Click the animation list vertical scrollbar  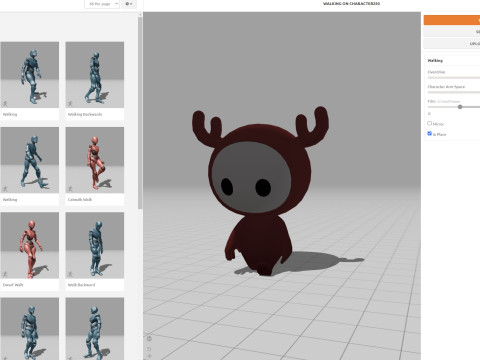140,113
